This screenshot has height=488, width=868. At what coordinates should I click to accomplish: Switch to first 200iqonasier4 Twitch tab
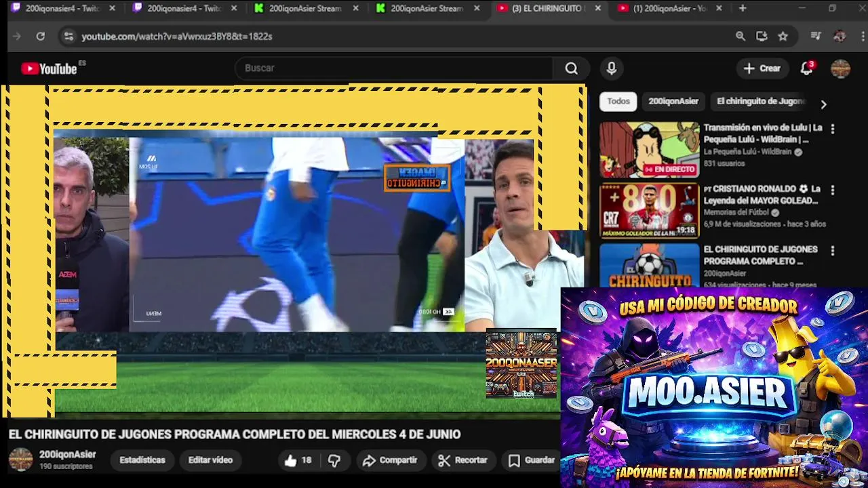(x=62, y=8)
